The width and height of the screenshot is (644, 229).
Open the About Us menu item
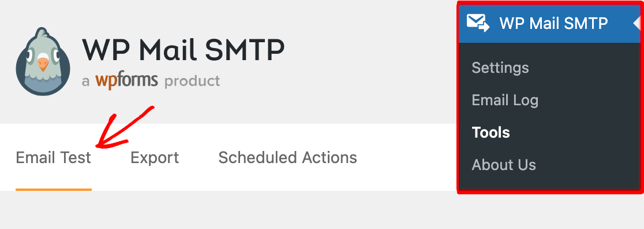[x=504, y=165]
